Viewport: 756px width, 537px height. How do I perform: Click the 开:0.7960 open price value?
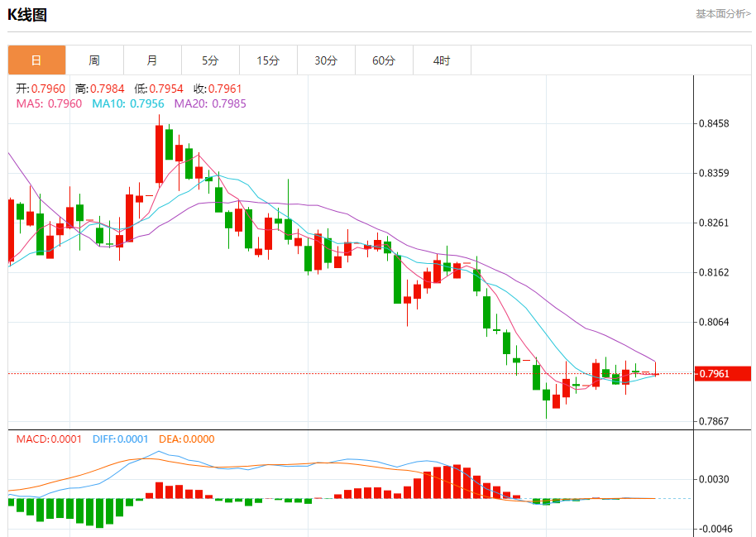point(41,89)
